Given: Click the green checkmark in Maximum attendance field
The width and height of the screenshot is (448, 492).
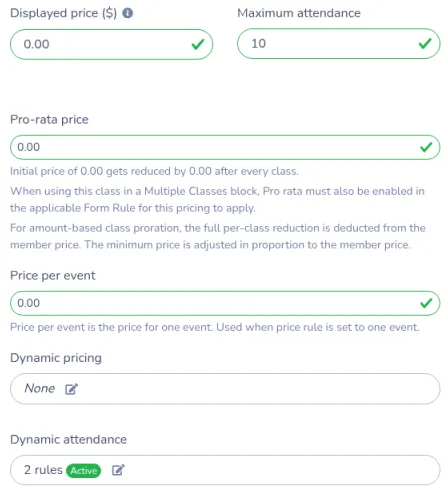Looking at the screenshot, I should pos(425,43).
